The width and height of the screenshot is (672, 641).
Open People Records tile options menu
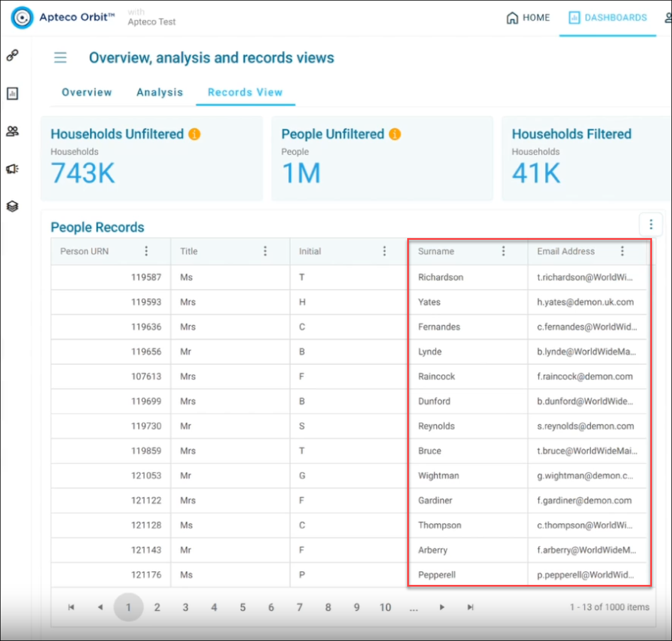click(x=651, y=224)
